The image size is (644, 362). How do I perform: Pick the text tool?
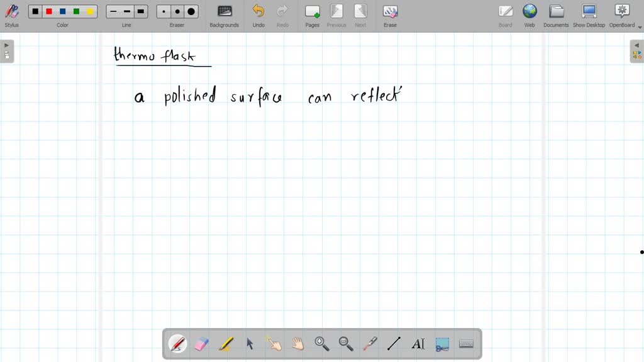pos(418,344)
